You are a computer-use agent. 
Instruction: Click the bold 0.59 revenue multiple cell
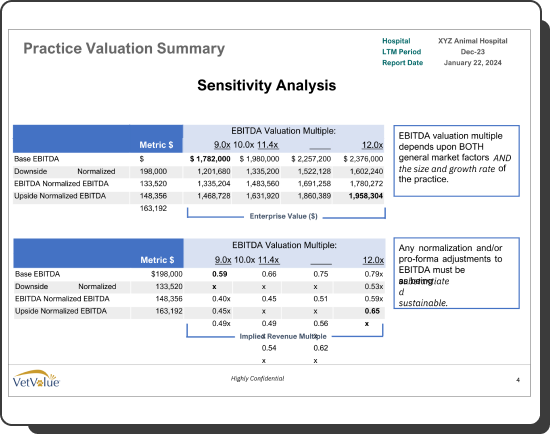click(220, 274)
